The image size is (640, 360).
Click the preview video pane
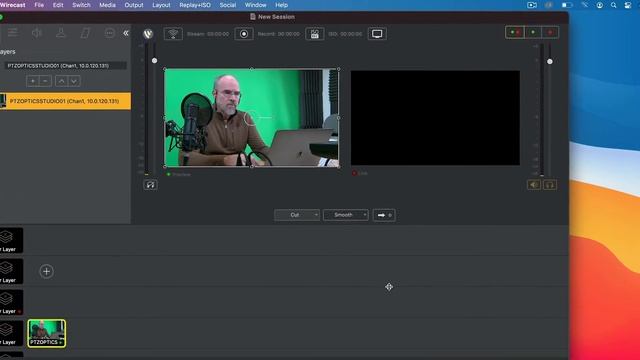(251, 118)
